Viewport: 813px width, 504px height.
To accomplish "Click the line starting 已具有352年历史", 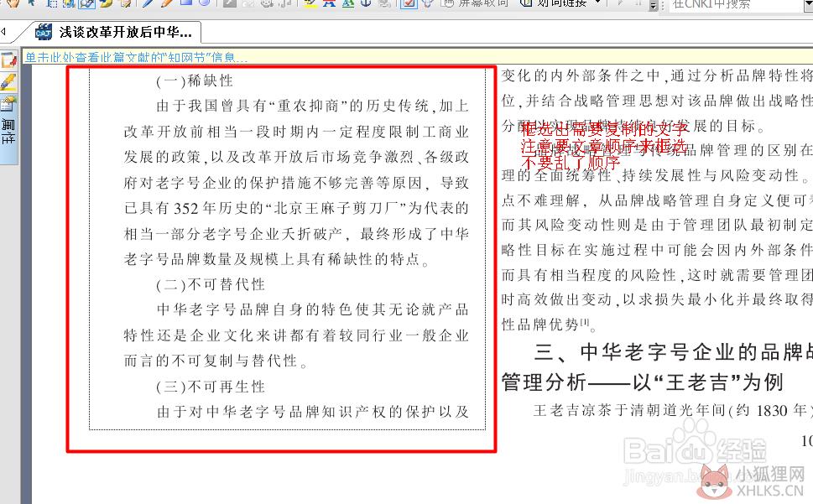I will pyautogui.click(x=296, y=208).
